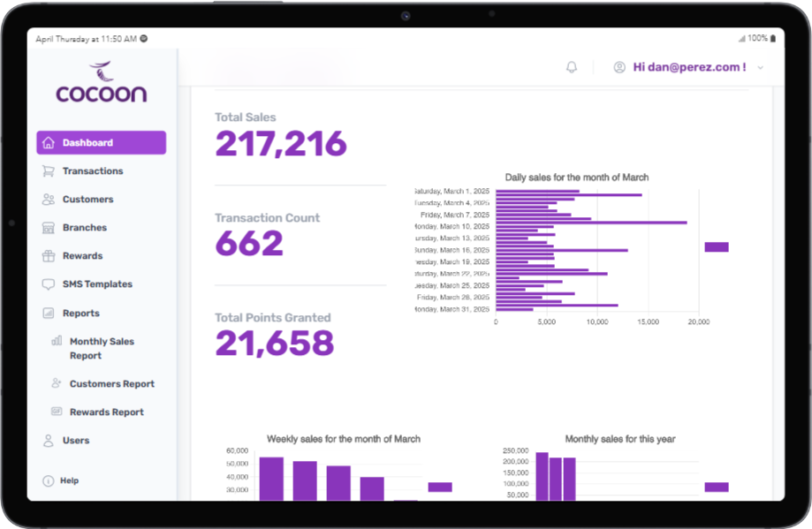The width and height of the screenshot is (812, 529).
Task: Click the 'Total Sales' heading
Action: tap(246, 117)
